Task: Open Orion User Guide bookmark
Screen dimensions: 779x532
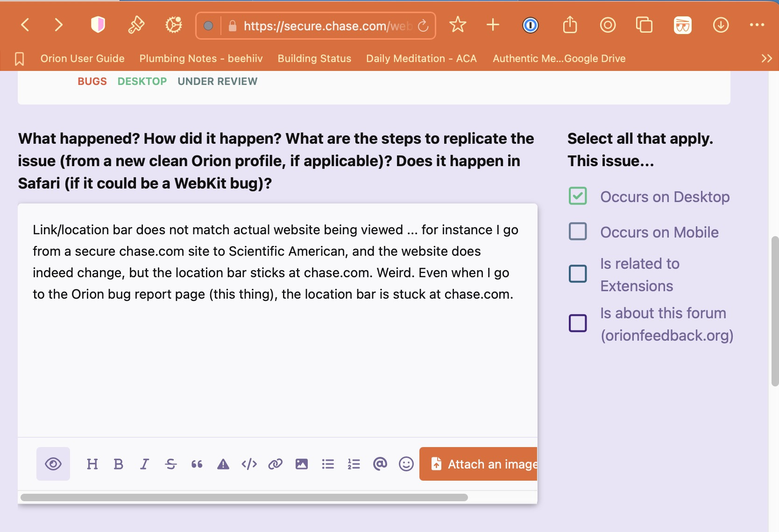Action: coord(82,58)
